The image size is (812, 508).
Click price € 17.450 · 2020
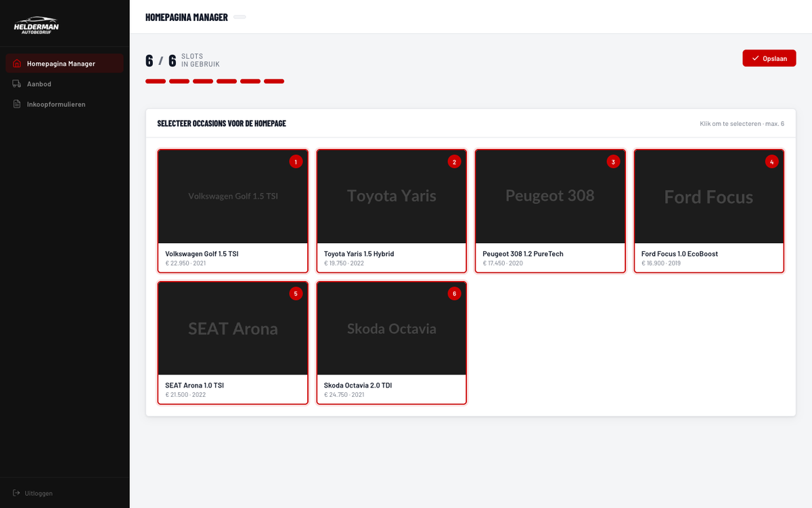(503, 263)
